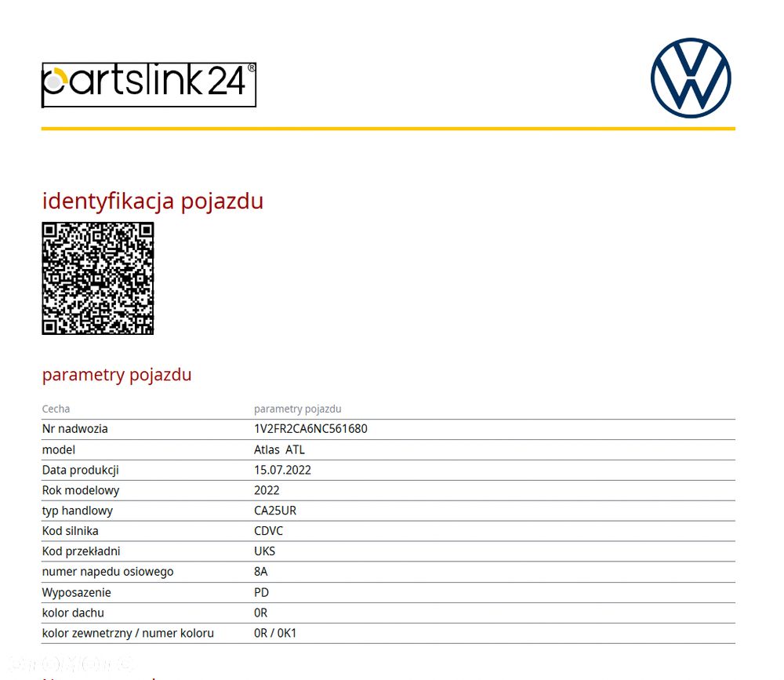This screenshot has height=680, width=784.
Task: Select the production date 15.07.2022
Action: tap(282, 471)
